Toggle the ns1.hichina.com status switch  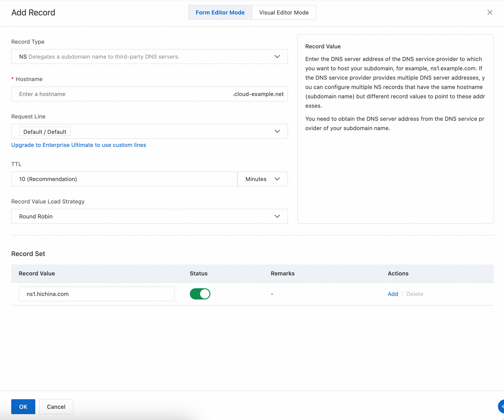[200, 294]
